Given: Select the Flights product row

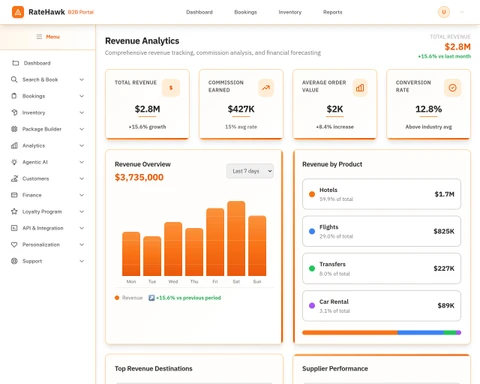Looking at the screenshot, I should click(x=382, y=231).
